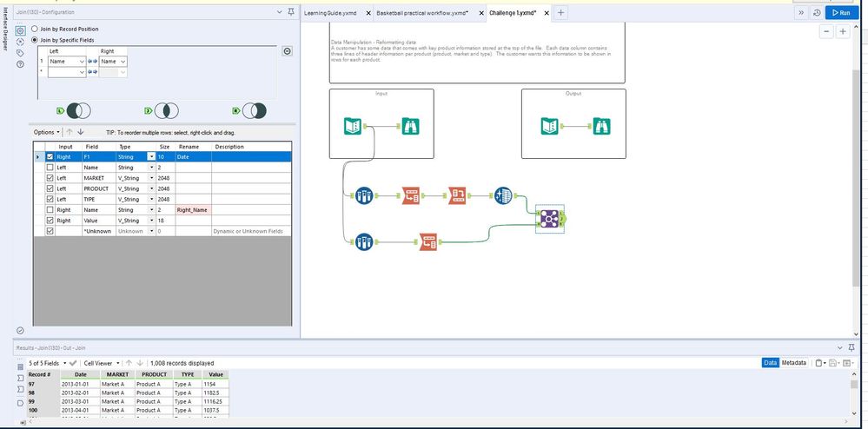Select the blue Select tool in upper branch
The image size is (868, 429).
tap(364, 195)
